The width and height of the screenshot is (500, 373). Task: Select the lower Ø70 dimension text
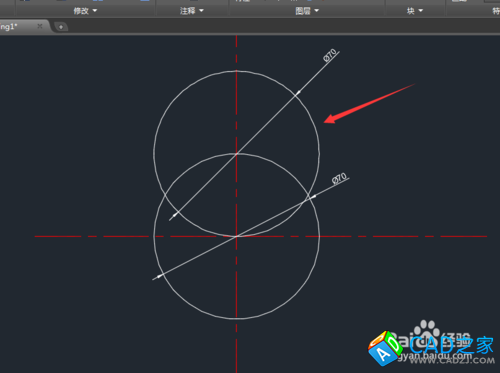(339, 178)
